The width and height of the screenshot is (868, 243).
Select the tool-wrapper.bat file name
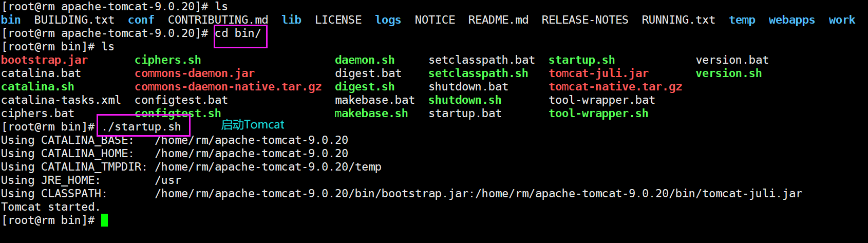[x=602, y=100]
